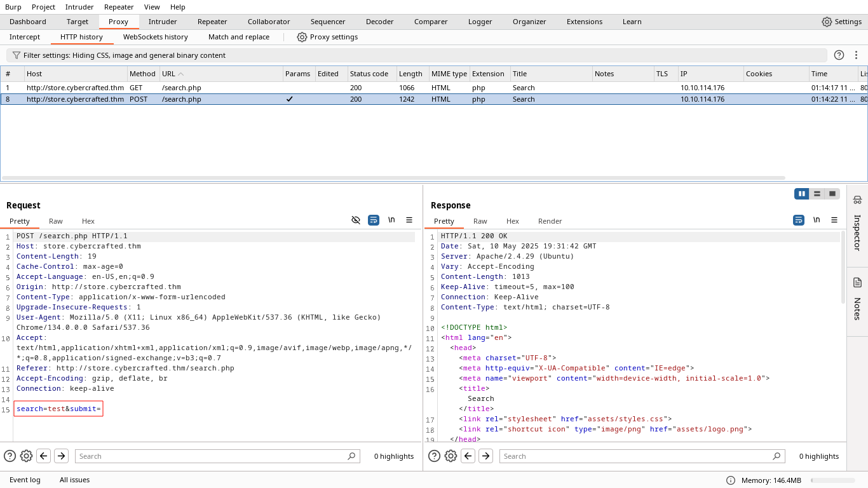Show Response in Raw view
Screen dimensions: 868x488
[480, 221]
